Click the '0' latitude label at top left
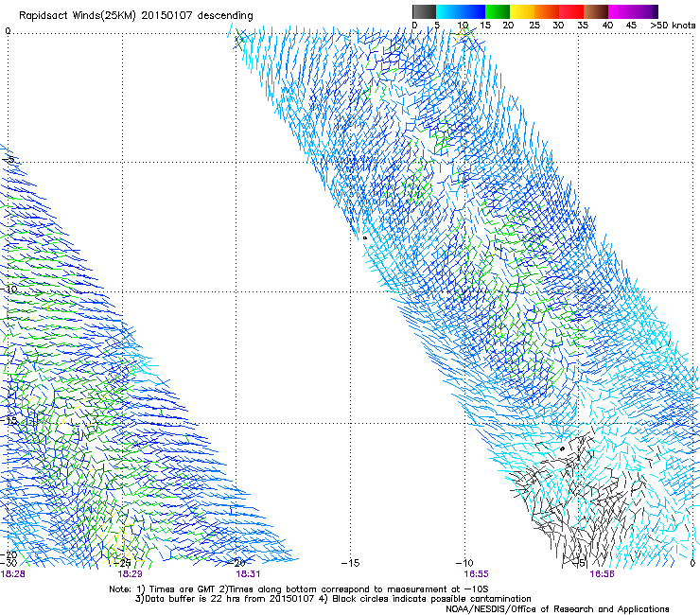 [x=8, y=31]
